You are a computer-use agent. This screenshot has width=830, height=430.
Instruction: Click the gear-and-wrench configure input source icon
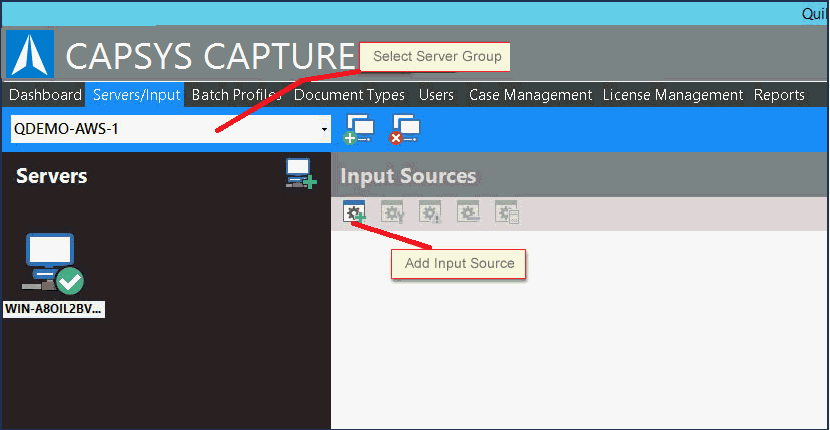pos(393,212)
